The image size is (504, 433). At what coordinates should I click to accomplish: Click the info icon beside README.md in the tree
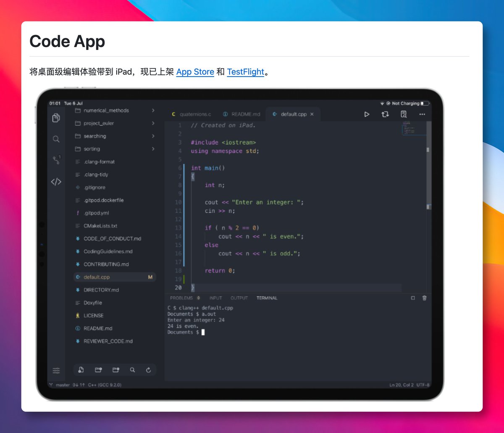(x=78, y=328)
